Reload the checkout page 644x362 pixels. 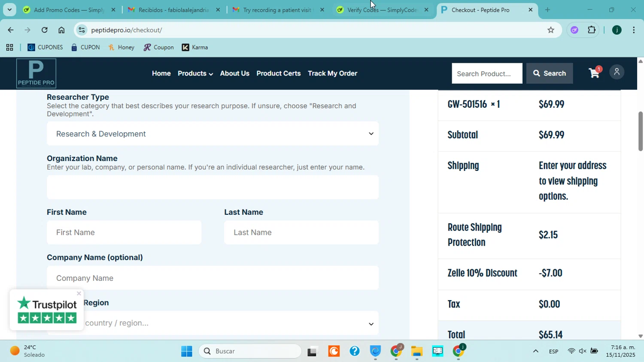45,30
